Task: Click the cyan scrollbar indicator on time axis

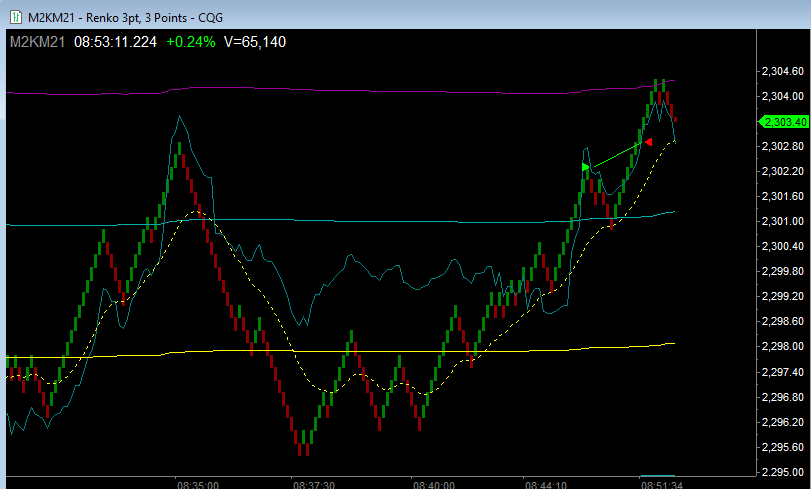Action: pos(657,476)
